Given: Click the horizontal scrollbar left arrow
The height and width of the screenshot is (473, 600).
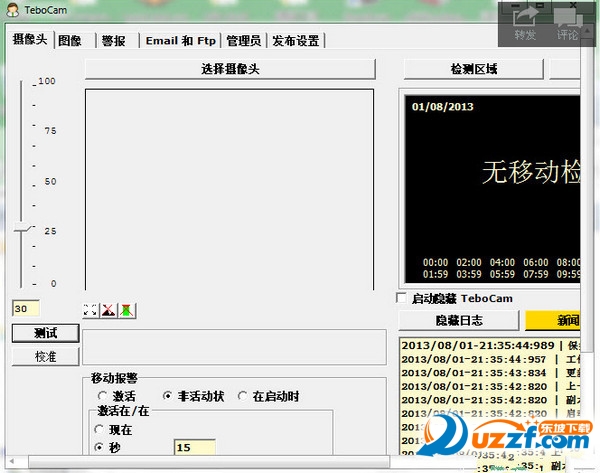Looking at the screenshot, I should pos(12,461).
